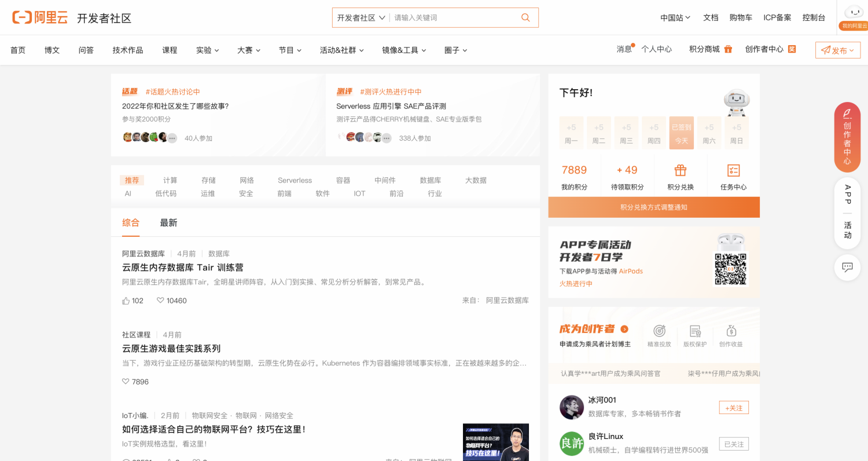Favorite the Tair article with the 10460 heart
Screen dimensions: 868x461
click(x=160, y=301)
